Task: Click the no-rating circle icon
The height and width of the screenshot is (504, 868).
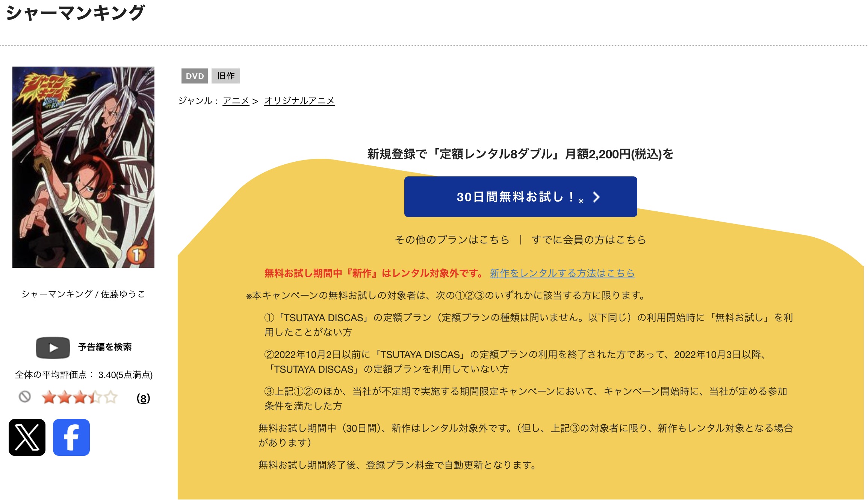Action: point(25,397)
